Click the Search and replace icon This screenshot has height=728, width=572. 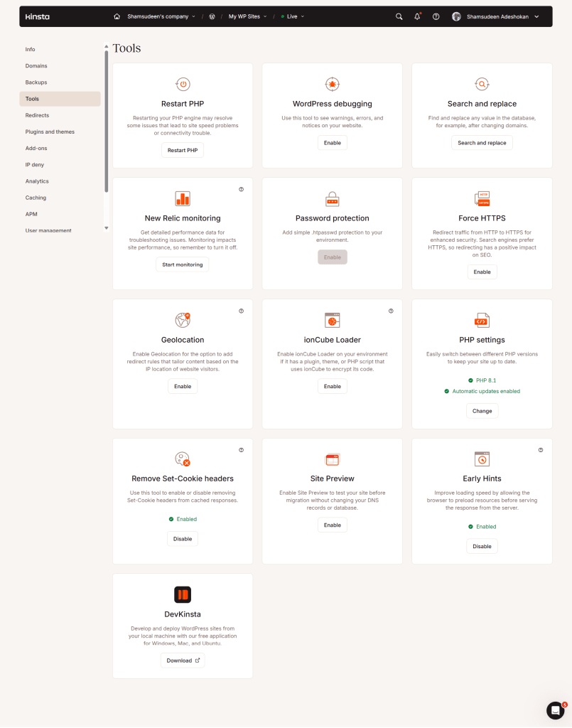(x=482, y=84)
